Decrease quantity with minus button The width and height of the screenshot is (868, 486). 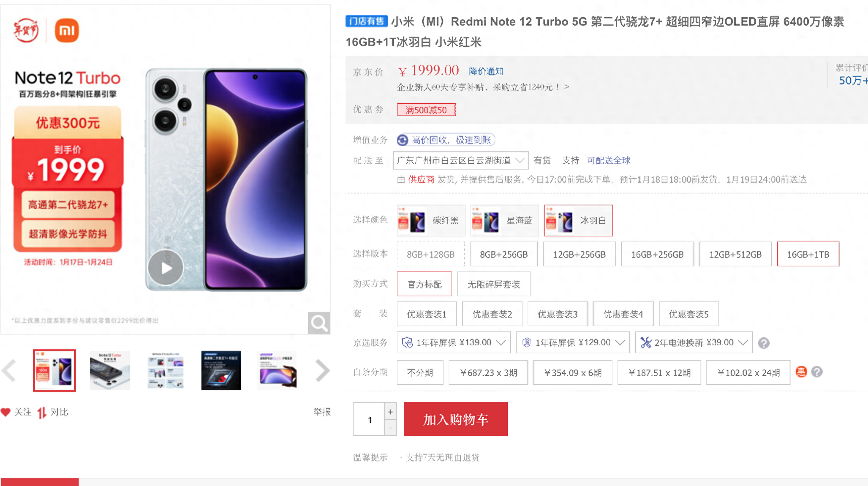390,428
